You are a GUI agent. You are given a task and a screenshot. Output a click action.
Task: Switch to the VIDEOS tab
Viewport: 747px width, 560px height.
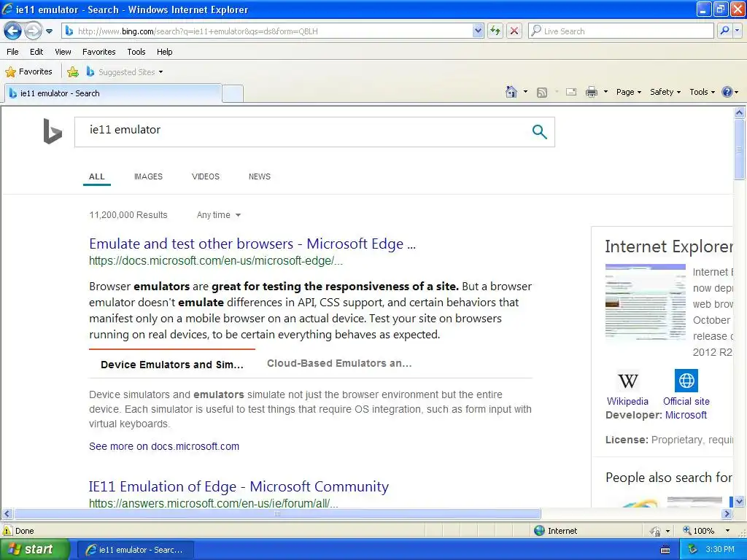click(205, 176)
